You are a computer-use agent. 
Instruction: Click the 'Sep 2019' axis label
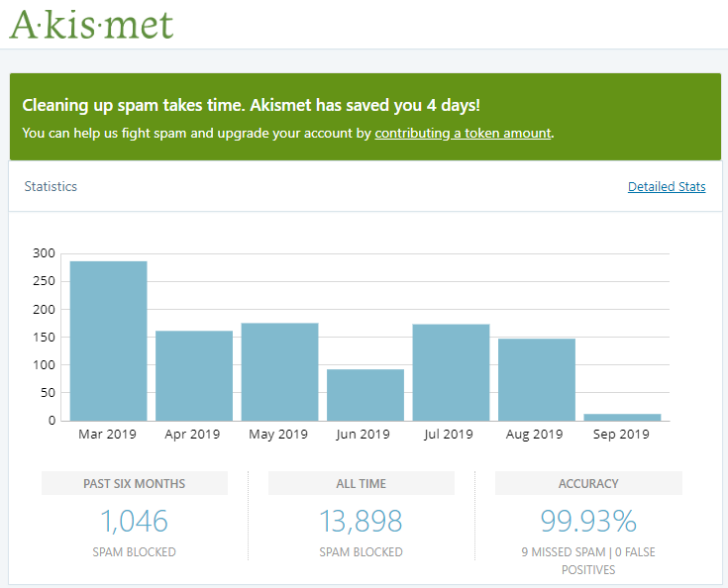621,435
